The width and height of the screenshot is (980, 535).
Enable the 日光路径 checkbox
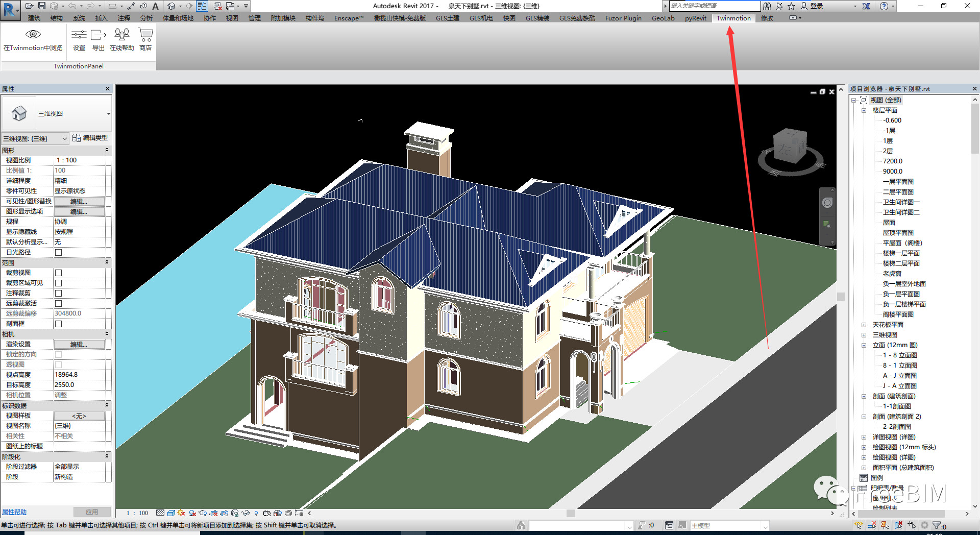tap(58, 252)
